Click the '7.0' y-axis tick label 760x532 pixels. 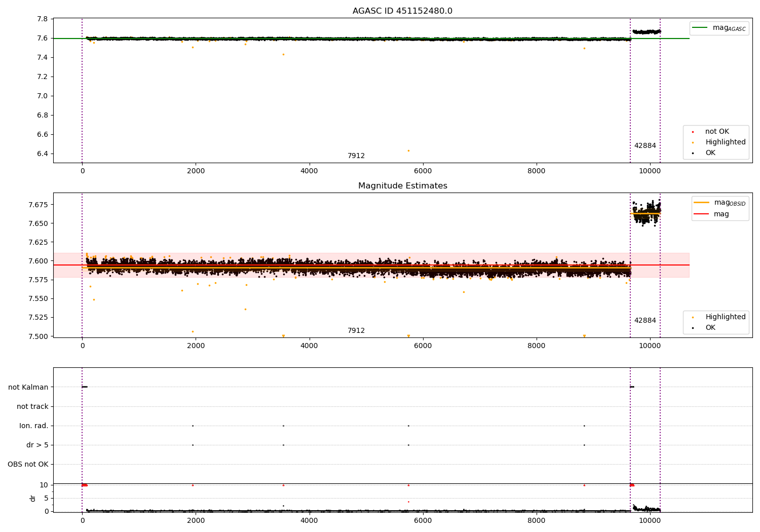(43, 96)
